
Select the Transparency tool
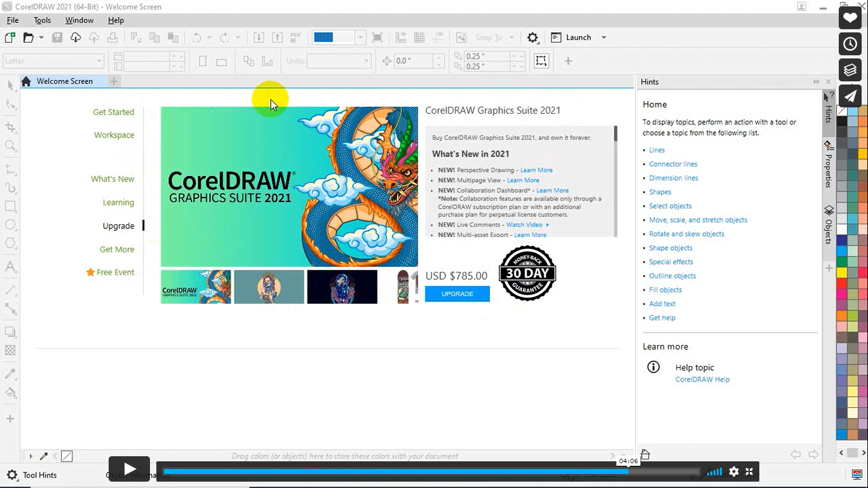click(10, 350)
